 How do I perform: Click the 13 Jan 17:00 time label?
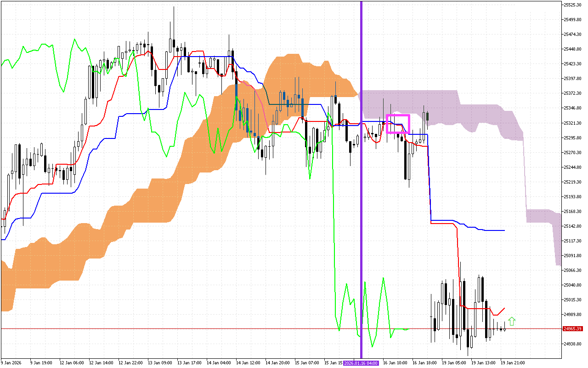click(x=189, y=363)
